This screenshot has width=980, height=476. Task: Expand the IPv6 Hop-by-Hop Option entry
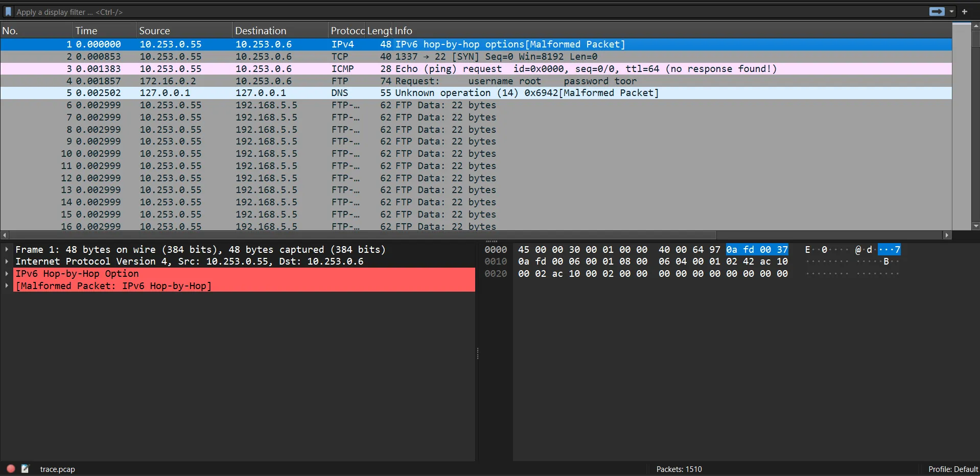coord(7,274)
